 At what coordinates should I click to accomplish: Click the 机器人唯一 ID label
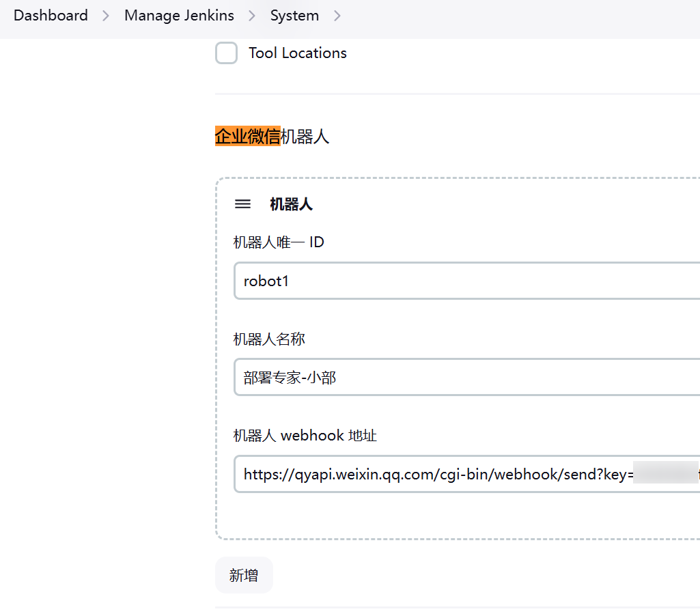279,242
